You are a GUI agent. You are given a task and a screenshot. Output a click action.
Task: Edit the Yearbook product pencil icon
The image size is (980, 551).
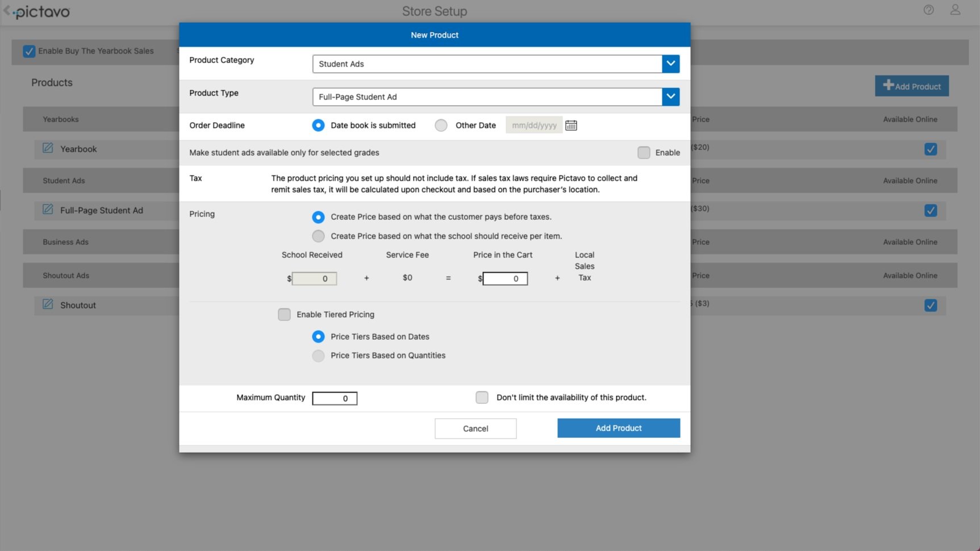point(48,148)
